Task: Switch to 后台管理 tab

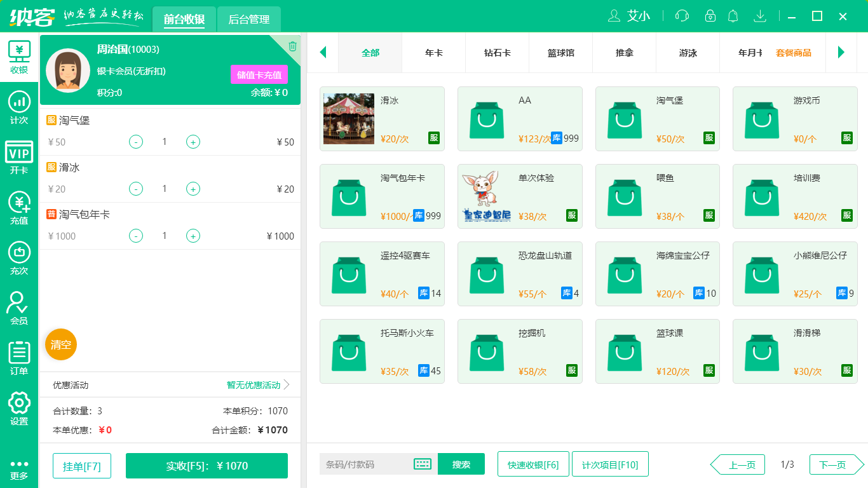Action: click(249, 19)
